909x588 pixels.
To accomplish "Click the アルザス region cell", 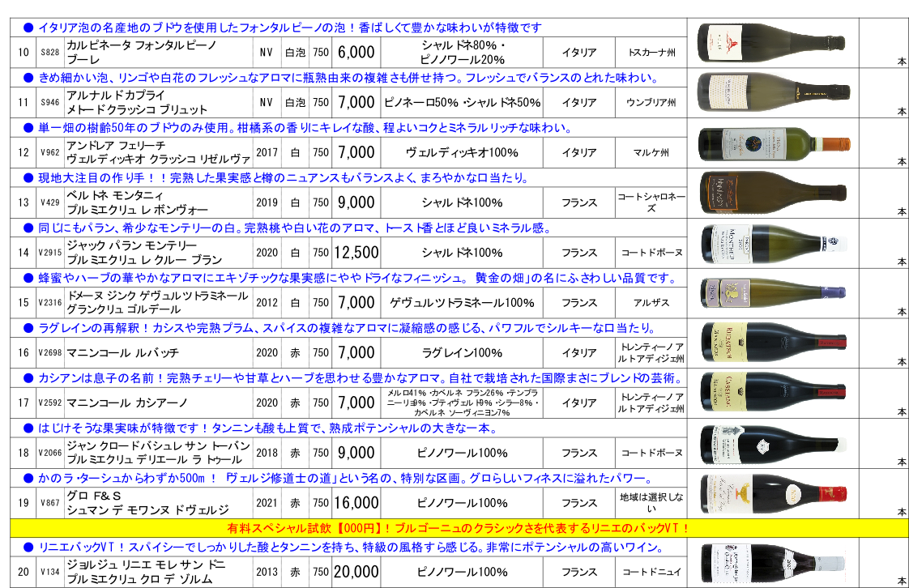I will click(x=650, y=303).
